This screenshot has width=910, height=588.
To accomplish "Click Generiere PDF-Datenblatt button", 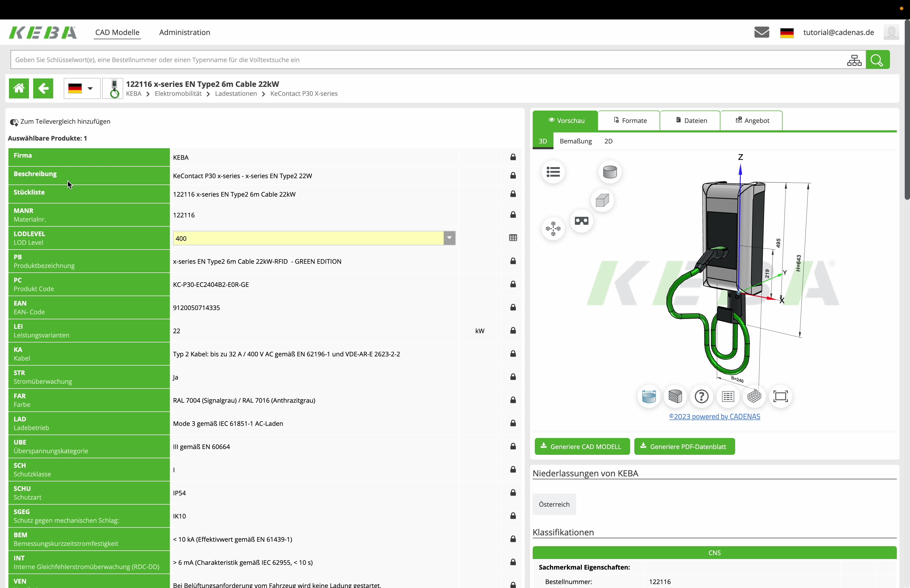I will click(684, 446).
